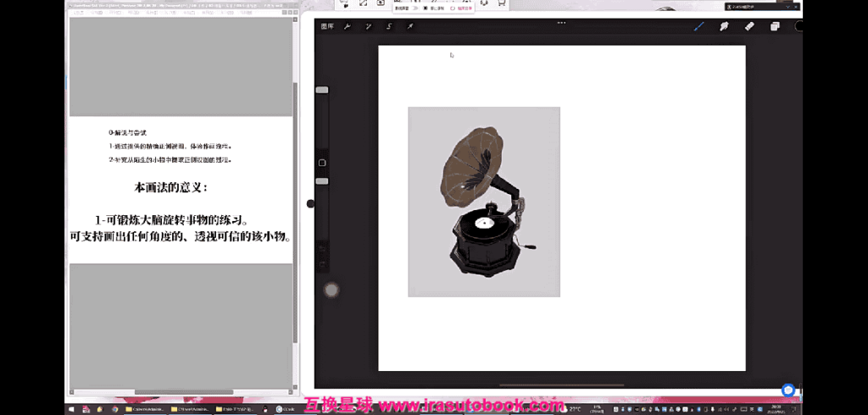Image resolution: width=868 pixels, height=415 pixels.
Task: Select the Transform arrow tool
Action: 410,26
